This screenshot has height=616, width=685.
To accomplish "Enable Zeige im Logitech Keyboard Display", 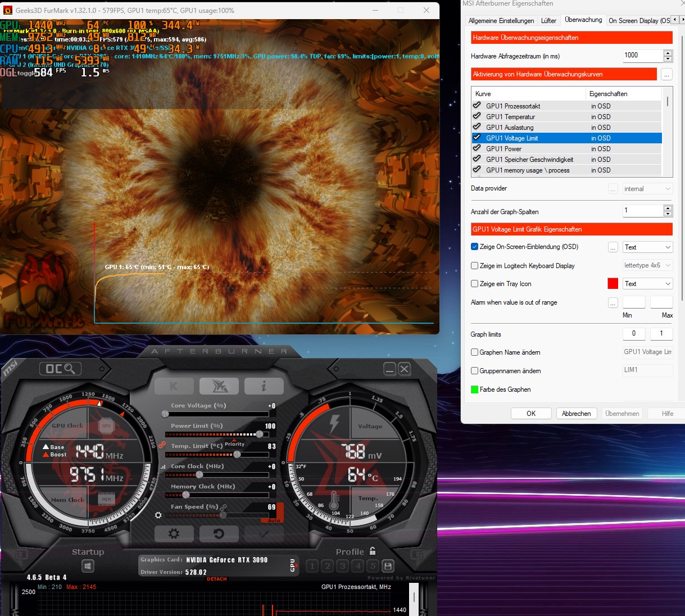I will tap(474, 266).
